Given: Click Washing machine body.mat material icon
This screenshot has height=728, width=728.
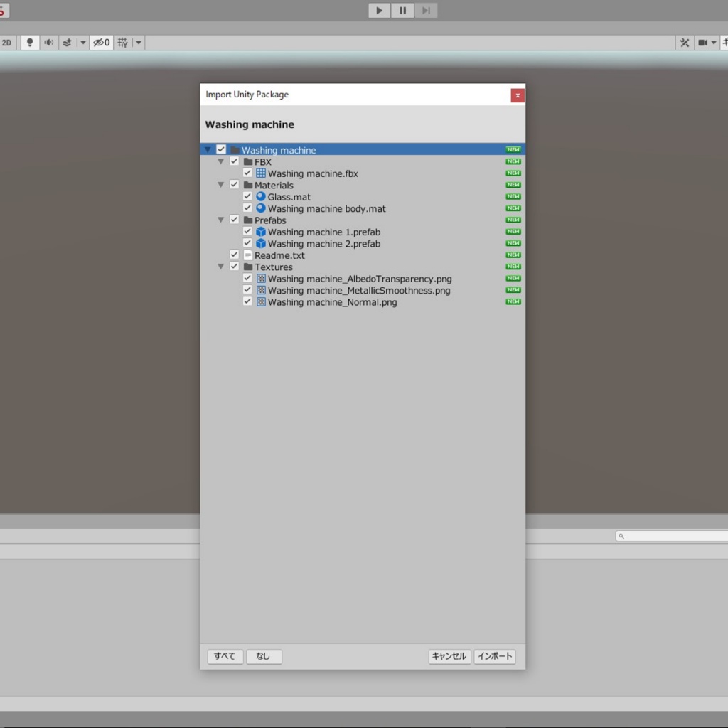Looking at the screenshot, I should (261, 208).
